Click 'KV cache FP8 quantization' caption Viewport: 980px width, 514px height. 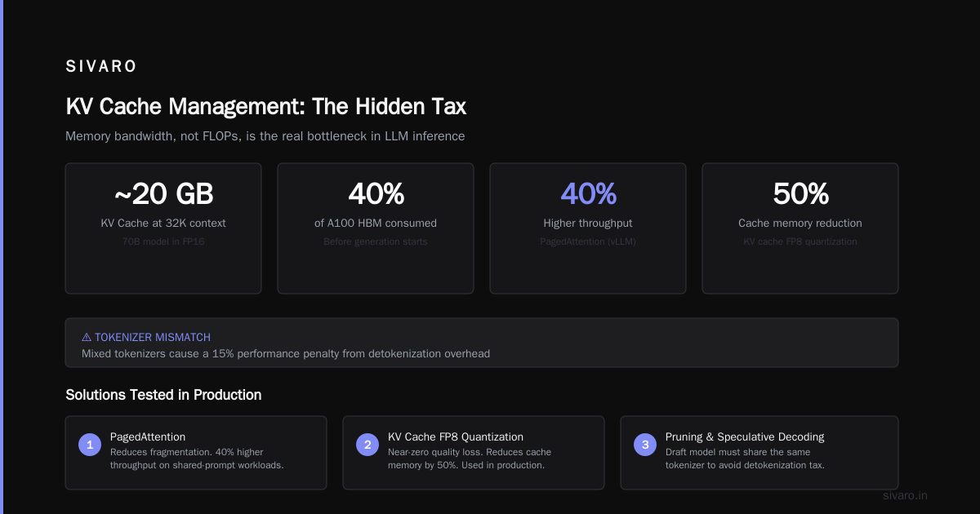point(800,241)
